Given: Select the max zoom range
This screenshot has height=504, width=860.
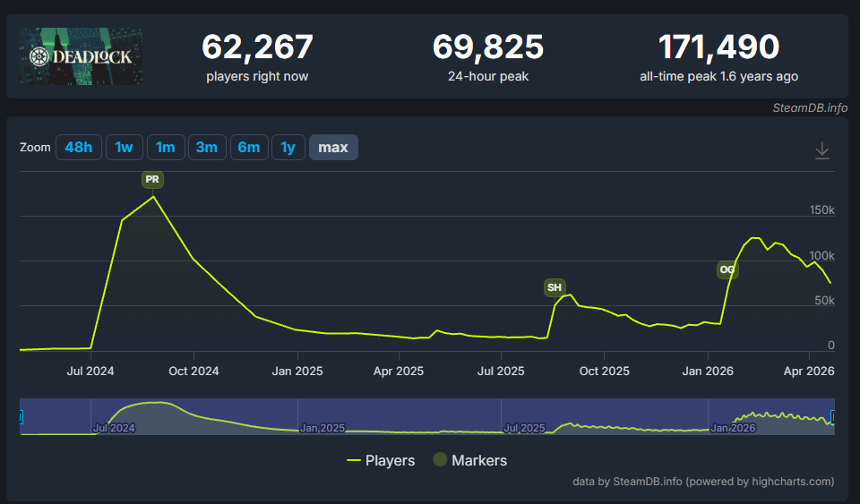Looking at the screenshot, I should pos(333,148).
